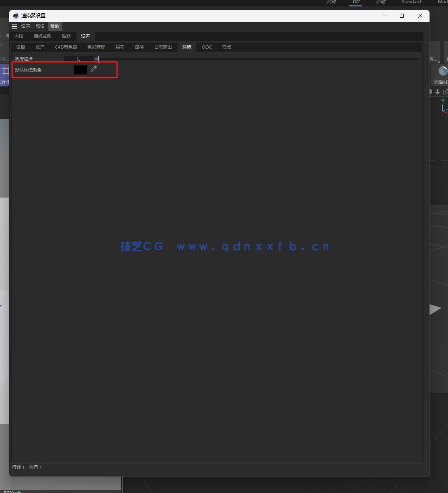Screen dimensions: 448x493
Task: Switch to the OOC tab
Action: click(206, 47)
